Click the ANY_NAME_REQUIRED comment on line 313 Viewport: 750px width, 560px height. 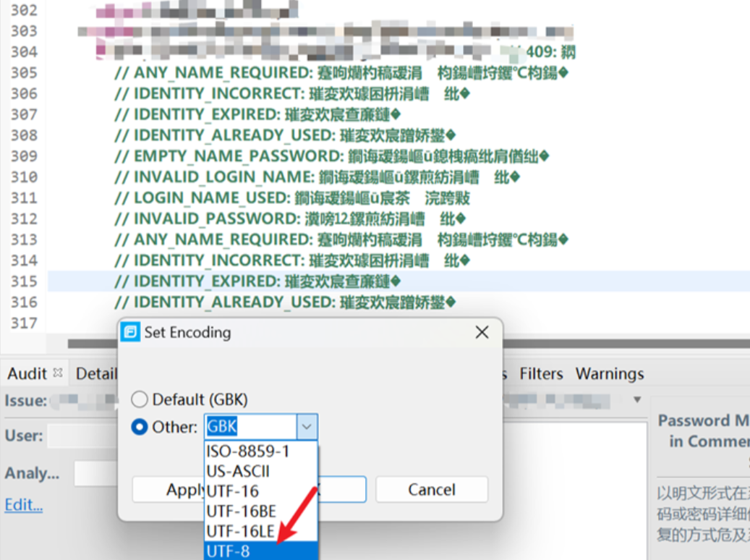click(341, 239)
